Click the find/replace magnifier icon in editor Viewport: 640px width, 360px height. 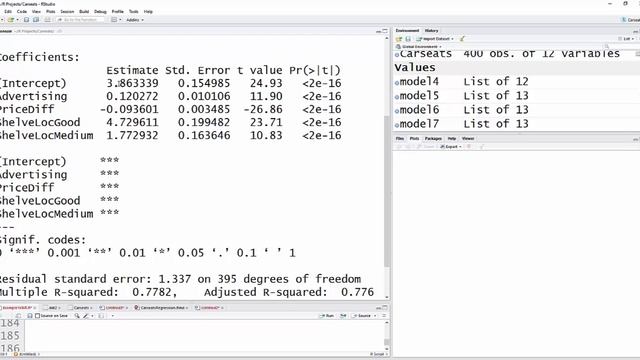tap(77, 316)
